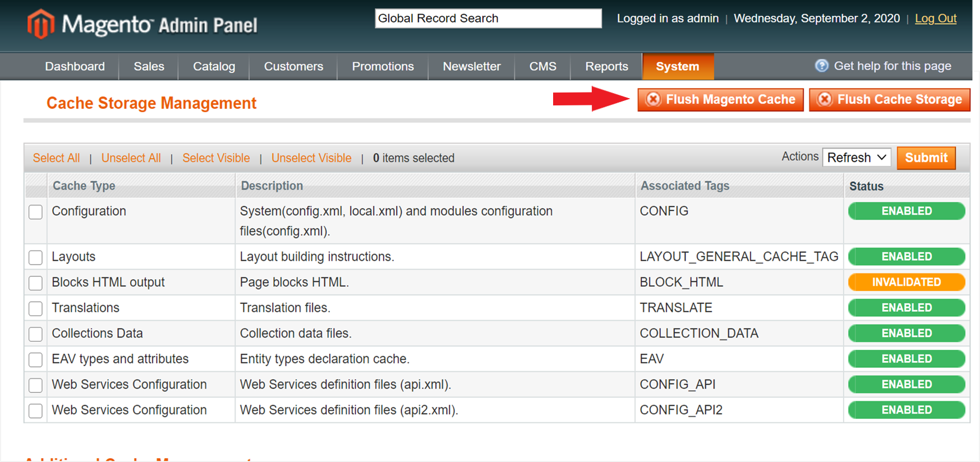Image resolution: width=980 pixels, height=462 pixels.
Task: Click the 'Cache Storage Management' heading
Action: point(151,103)
